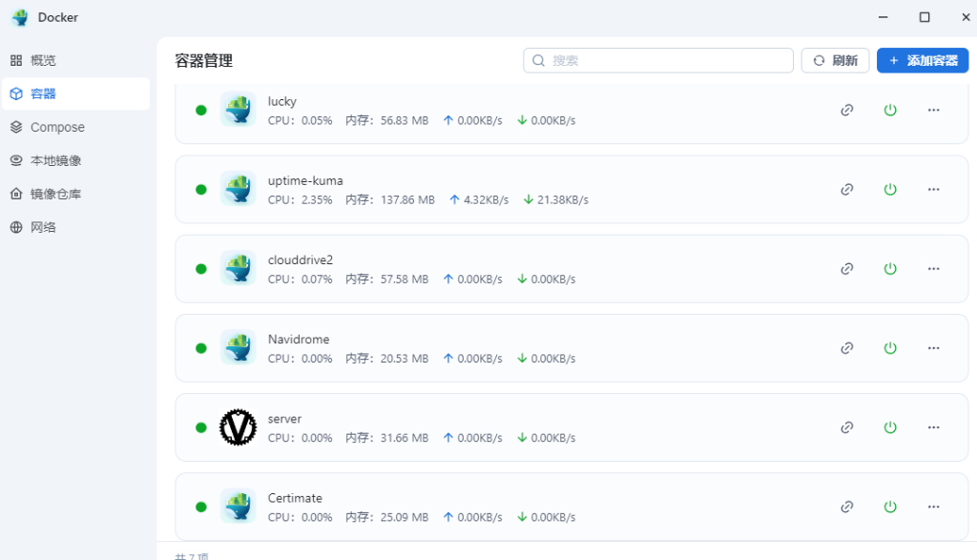Click the Docker whale logo in title bar
The width and height of the screenshot is (977, 560).
click(x=21, y=17)
